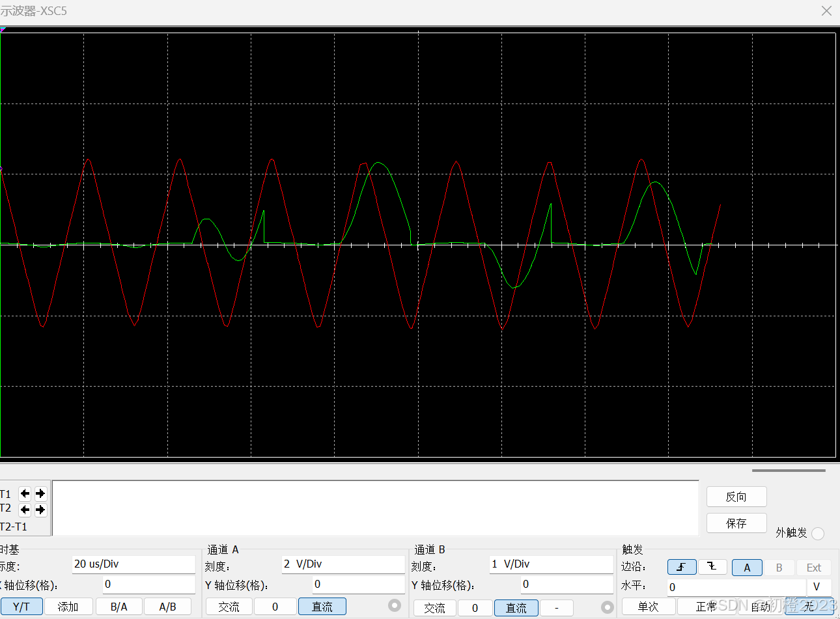Close the oscilloscope XSC5 window
This screenshot has height=619, width=840.
(x=826, y=11)
